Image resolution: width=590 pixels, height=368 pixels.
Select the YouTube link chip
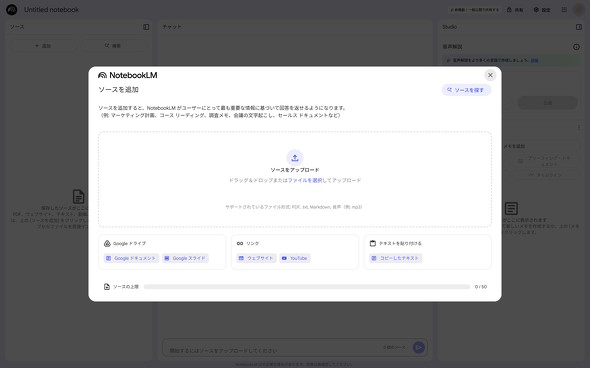pos(295,258)
